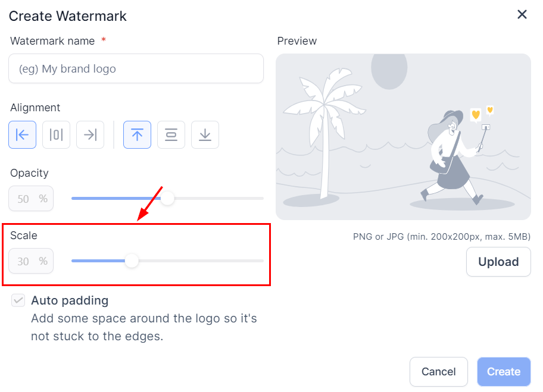
Task: Click the Scale percentage input box
Action: click(x=31, y=261)
